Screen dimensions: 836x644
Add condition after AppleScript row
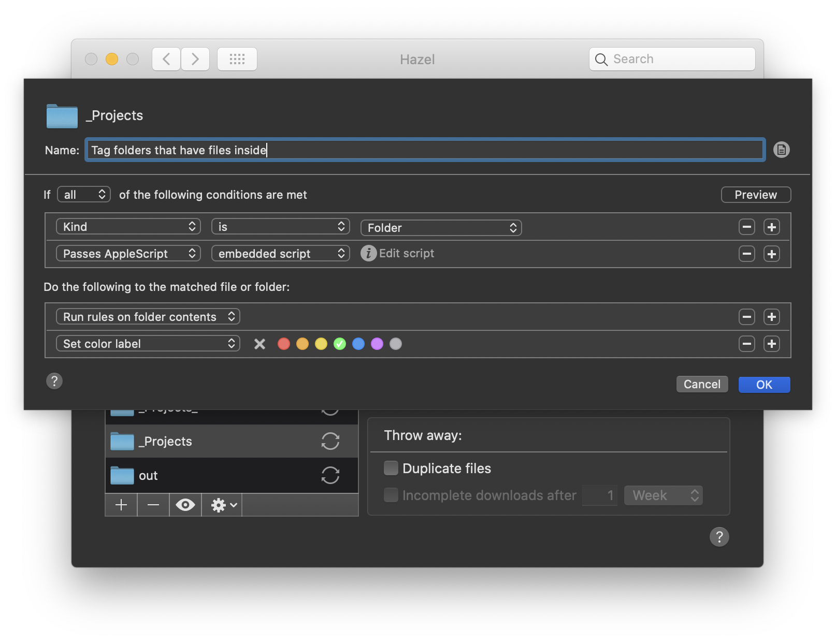pyautogui.click(x=772, y=254)
